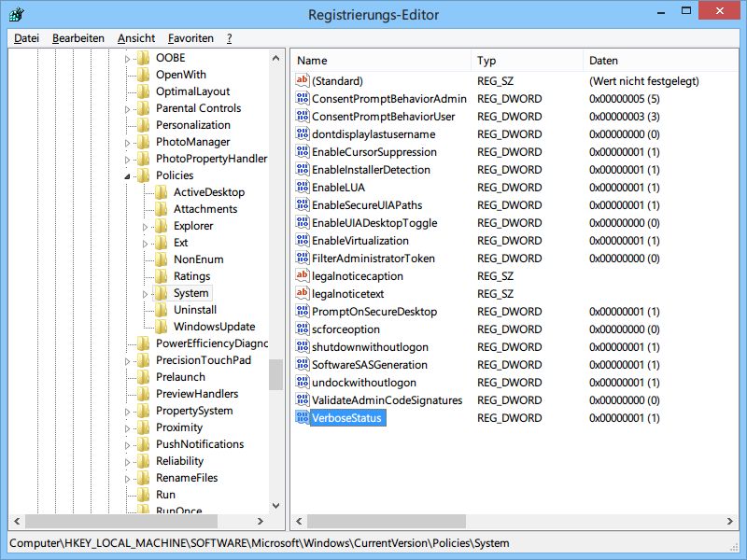The width and height of the screenshot is (747, 560).
Task: Click the dontdisplaylastusername DWORD icon
Action: click(302, 133)
